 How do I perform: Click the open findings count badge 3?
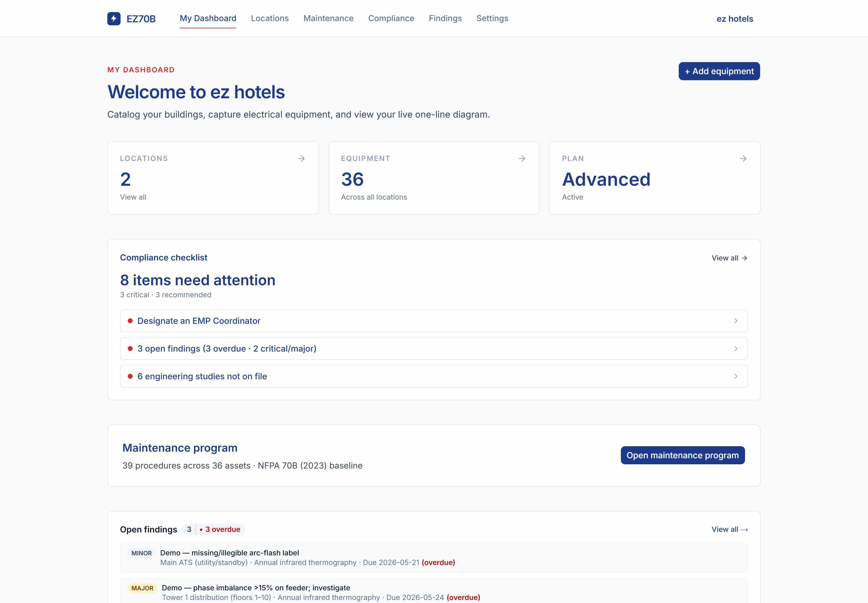pos(189,529)
